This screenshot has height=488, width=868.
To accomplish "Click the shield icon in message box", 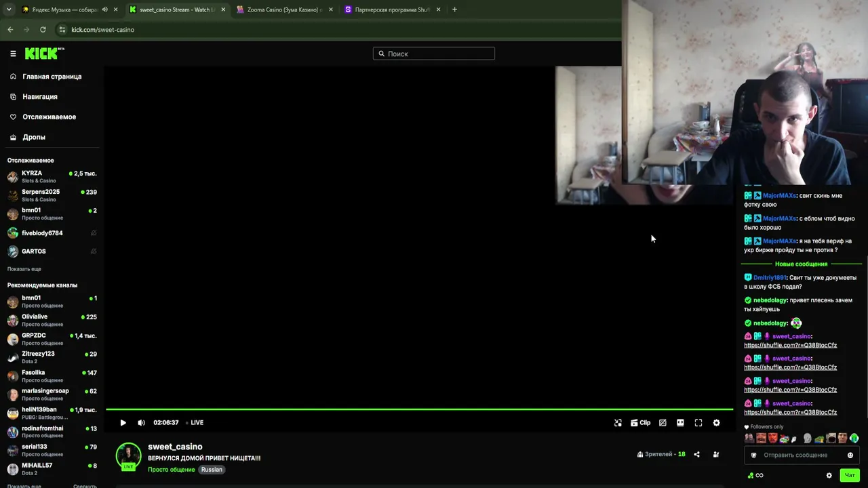I will (x=753, y=455).
